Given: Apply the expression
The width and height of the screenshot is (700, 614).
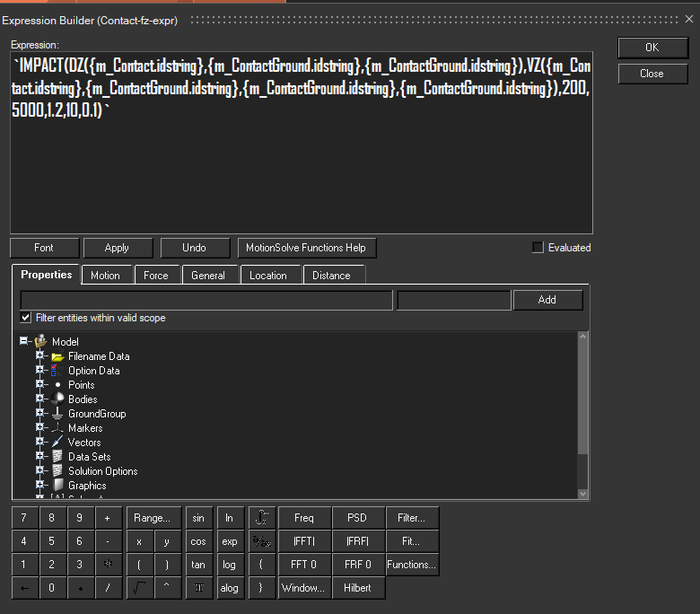Looking at the screenshot, I should 117,248.
